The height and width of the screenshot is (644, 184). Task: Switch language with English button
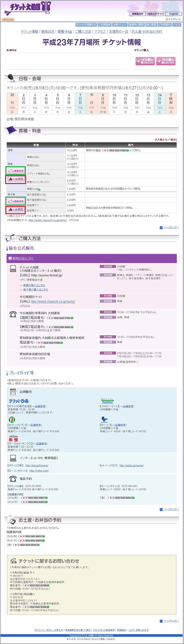point(173,14)
